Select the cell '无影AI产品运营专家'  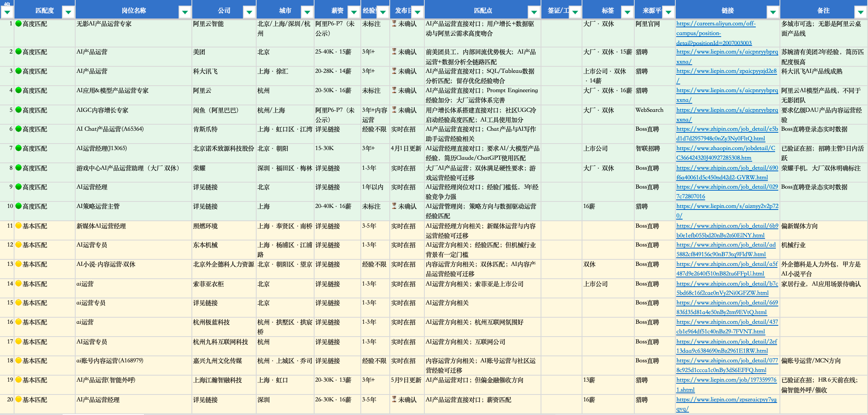pos(133,33)
